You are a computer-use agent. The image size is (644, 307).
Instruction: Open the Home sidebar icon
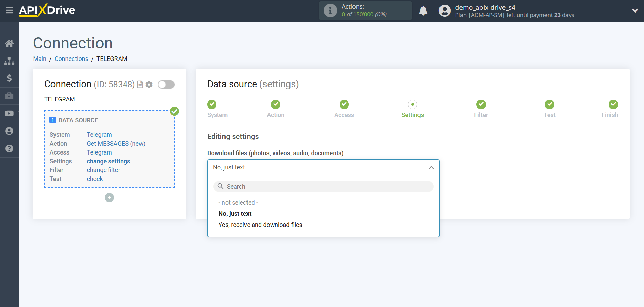pyautogui.click(x=9, y=43)
